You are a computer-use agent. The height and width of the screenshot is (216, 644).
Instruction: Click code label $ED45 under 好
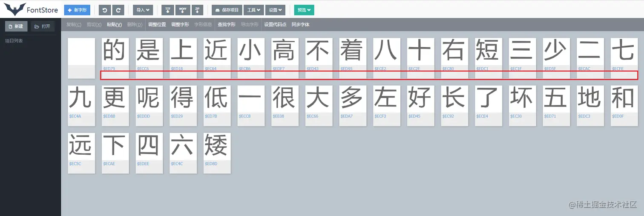[414, 116]
